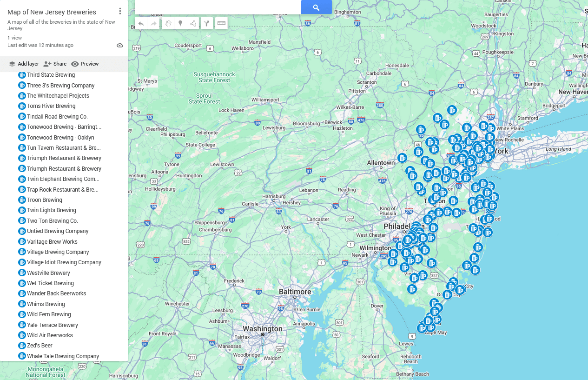
Task: Open the map options three-dot menu
Action: pos(120,10)
